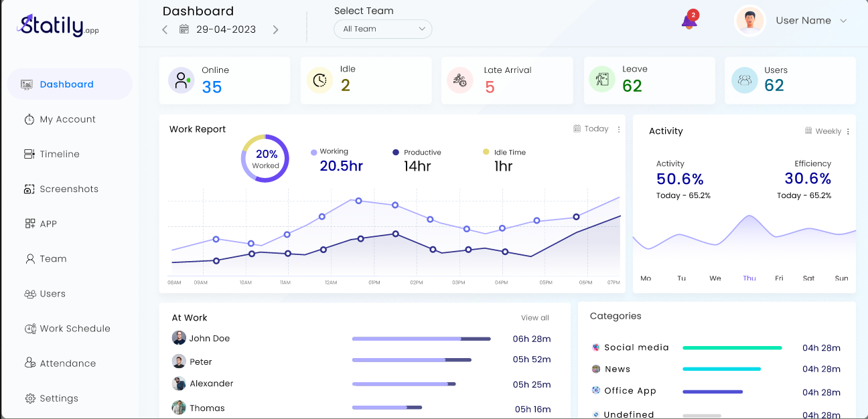Screen dimensions: 868x419
Task: Click John Doe's progress bar
Action: coord(421,339)
